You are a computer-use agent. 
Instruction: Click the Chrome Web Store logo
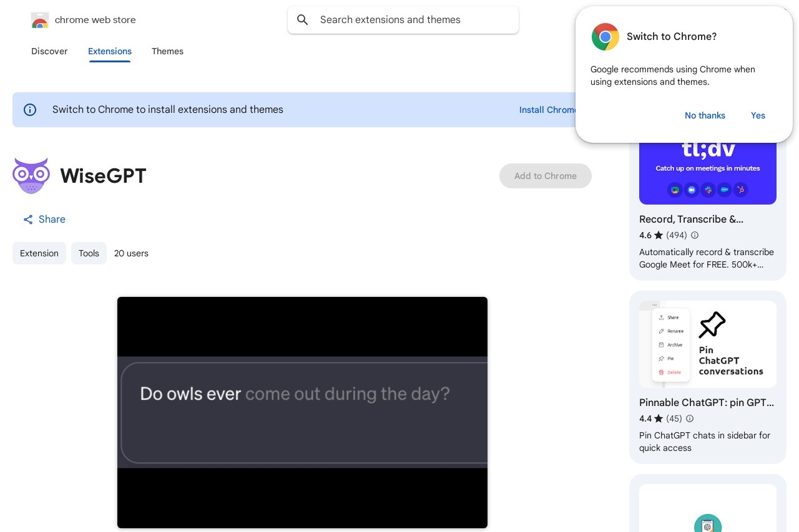(x=39, y=20)
